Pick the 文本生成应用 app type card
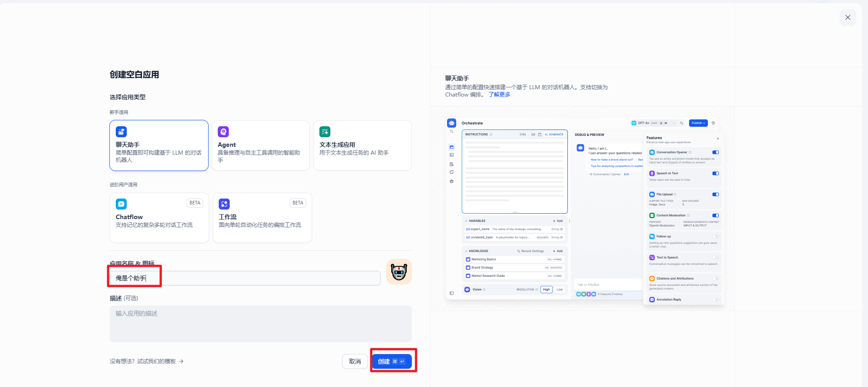 (x=362, y=145)
